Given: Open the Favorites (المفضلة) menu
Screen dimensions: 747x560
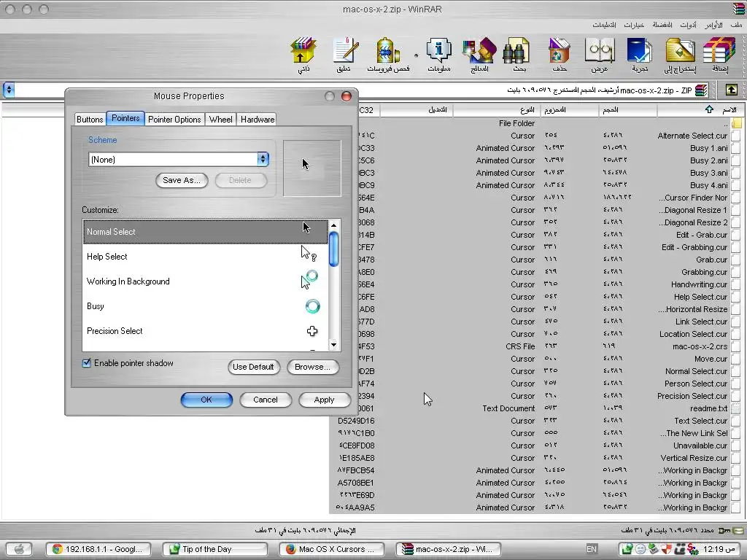Looking at the screenshot, I should click(x=662, y=25).
